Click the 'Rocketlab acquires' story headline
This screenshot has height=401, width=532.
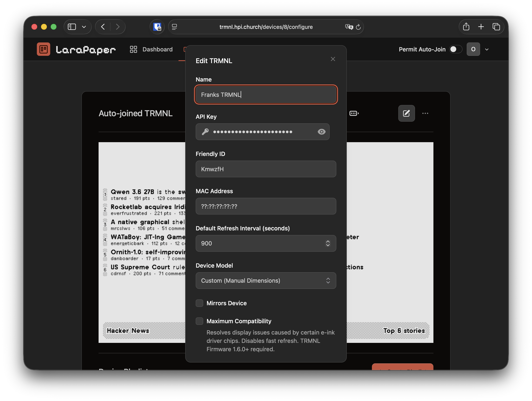coord(148,207)
